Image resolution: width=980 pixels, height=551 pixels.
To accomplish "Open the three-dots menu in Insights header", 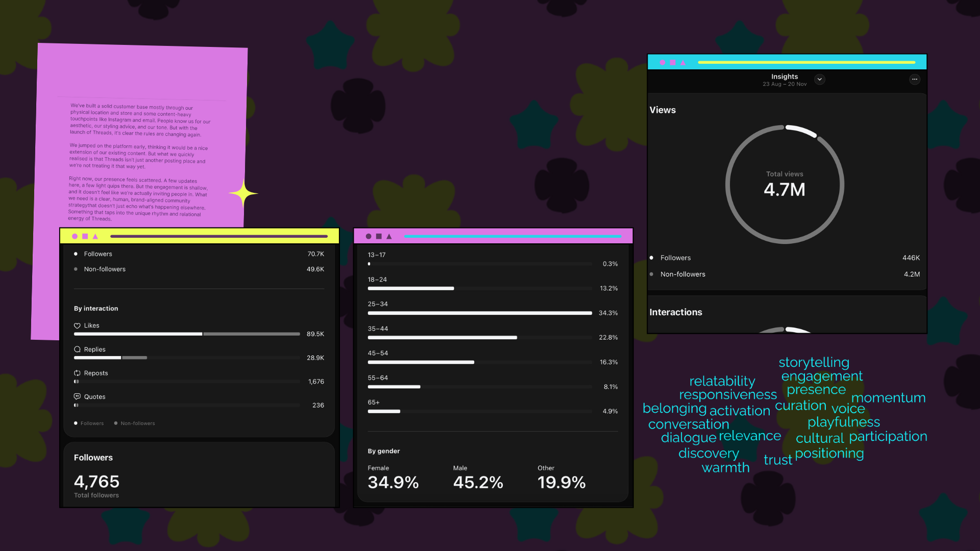I will point(915,79).
